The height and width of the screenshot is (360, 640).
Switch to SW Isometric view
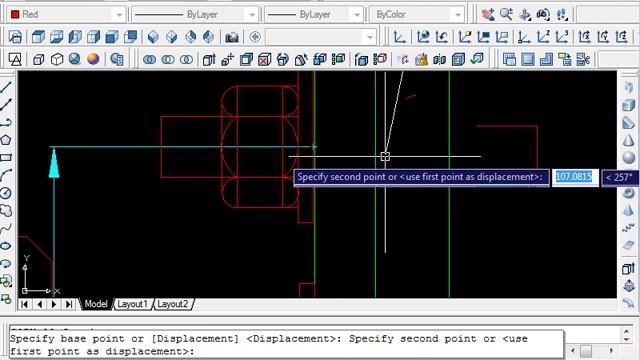pos(153,37)
